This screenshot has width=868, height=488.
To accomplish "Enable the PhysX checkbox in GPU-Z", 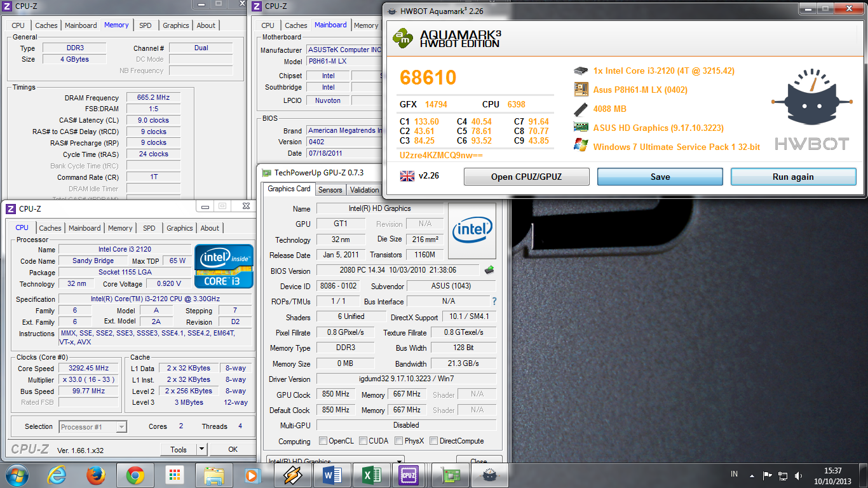I will click(398, 441).
